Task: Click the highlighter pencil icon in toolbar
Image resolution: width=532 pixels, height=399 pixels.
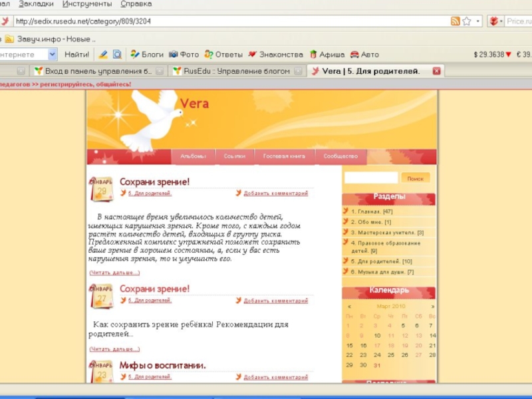Action: click(103, 55)
